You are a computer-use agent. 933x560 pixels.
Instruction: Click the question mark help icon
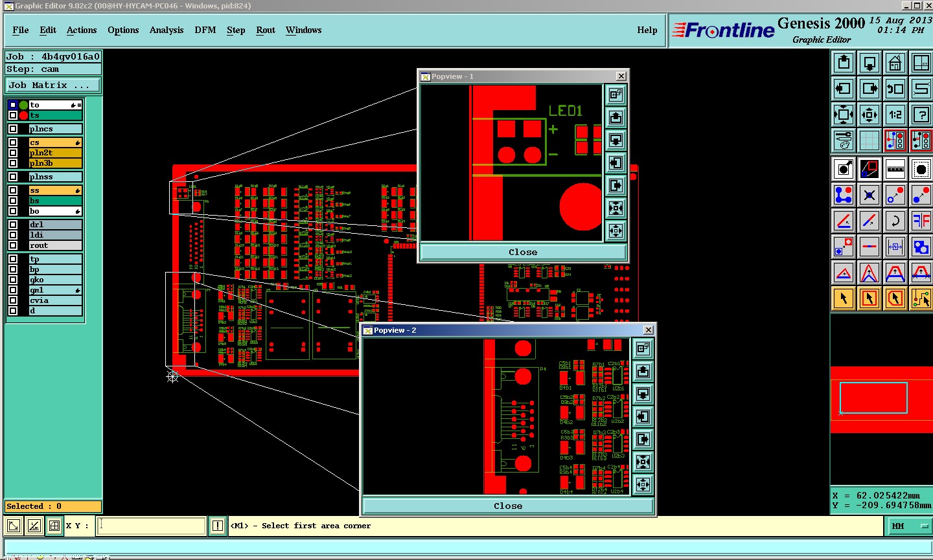pyautogui.click(x=921, y=115)
